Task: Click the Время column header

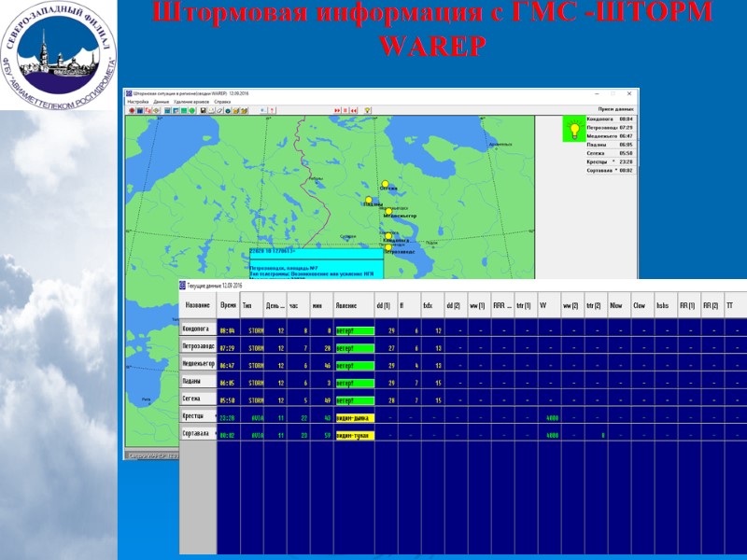Action: (x=228, y=305)
